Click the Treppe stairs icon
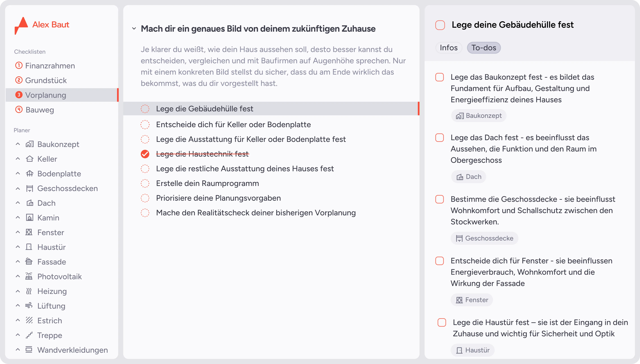 [30, 335]
